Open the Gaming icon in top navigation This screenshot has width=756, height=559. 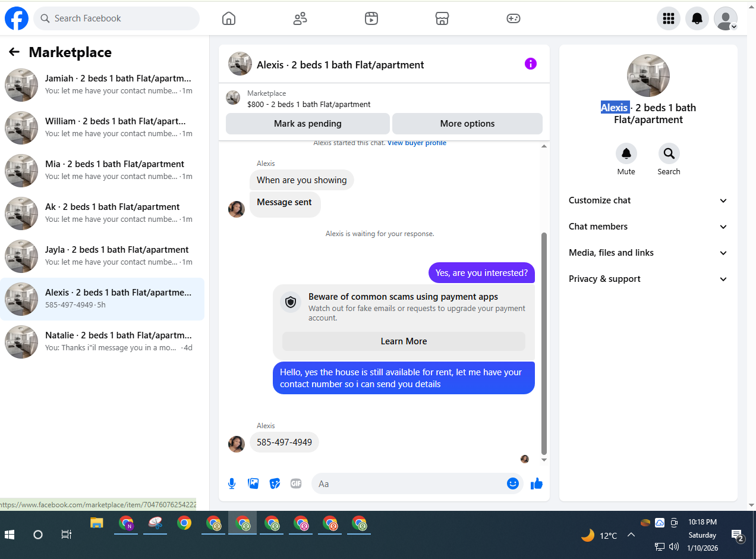(x=514, y=18)
